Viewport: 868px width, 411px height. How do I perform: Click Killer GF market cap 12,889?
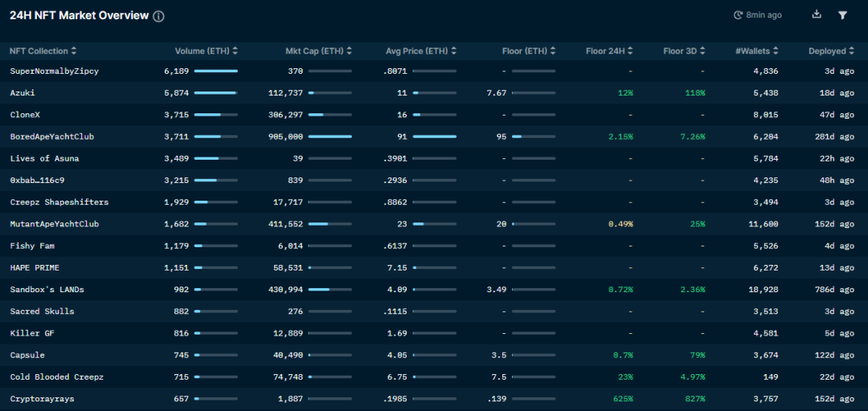(x=288, y=333)
